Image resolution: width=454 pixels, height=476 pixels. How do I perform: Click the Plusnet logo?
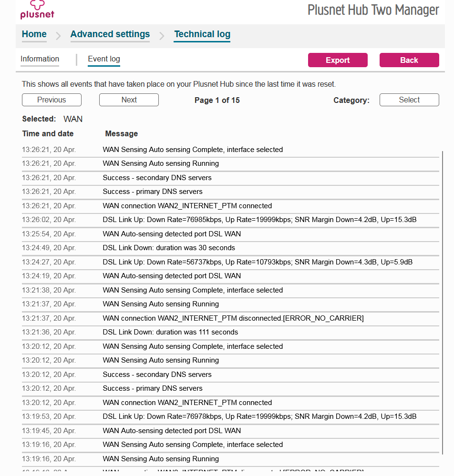[37, 11]
